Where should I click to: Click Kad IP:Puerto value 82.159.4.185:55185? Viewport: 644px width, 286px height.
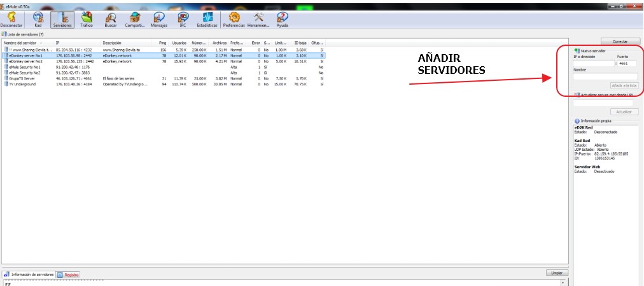coord(612,154)
